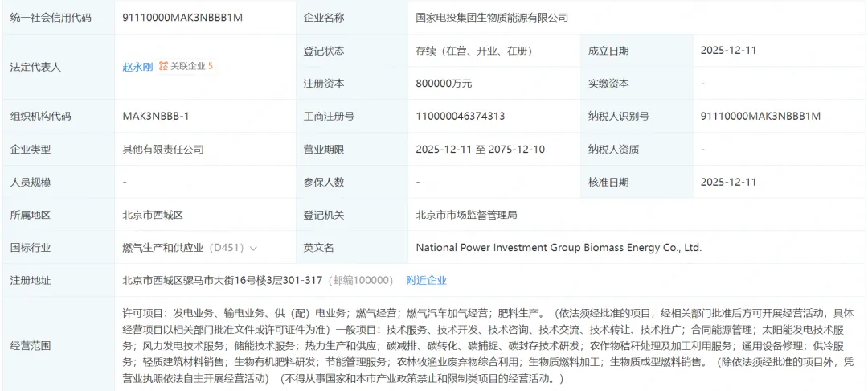Screen dimensions: 868x391
Task: Click the organization code MAK3NBBB-1
Action: 156,116
